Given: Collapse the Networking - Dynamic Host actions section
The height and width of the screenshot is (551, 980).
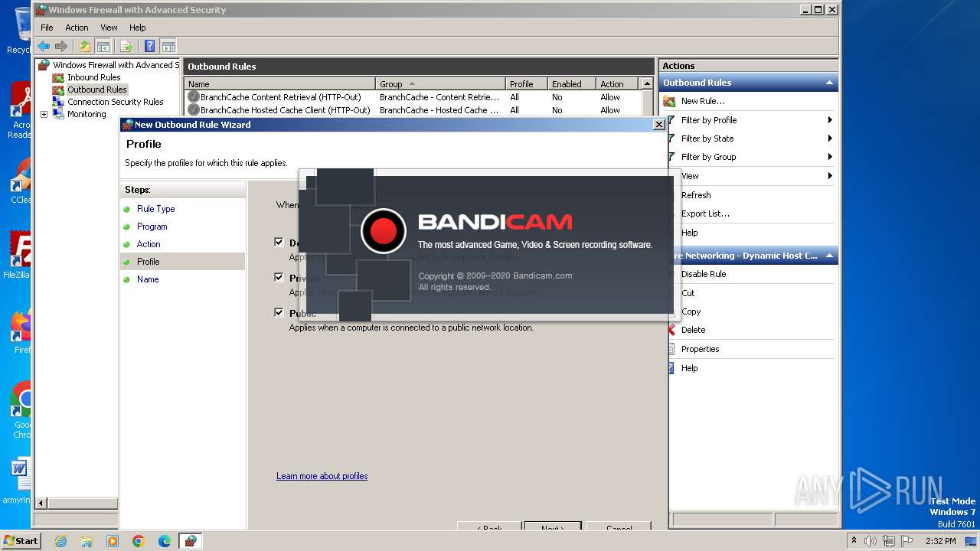Looking at the screenshot, I should pyautogui.click(x=829, y=256).
